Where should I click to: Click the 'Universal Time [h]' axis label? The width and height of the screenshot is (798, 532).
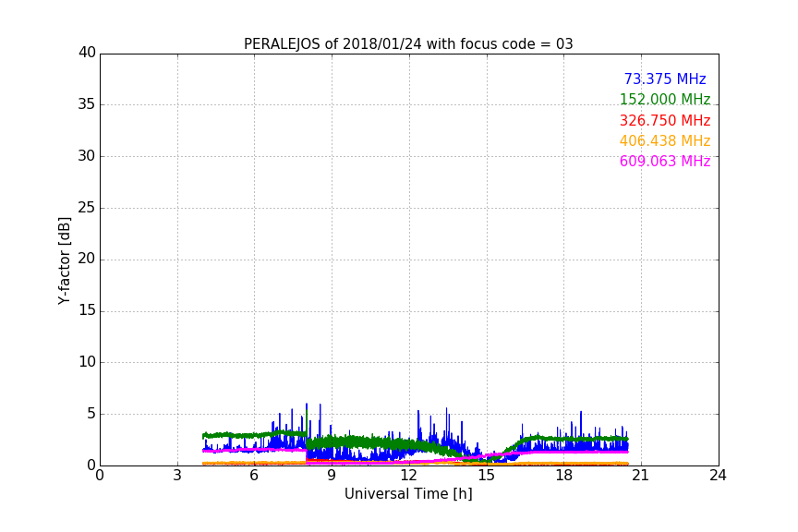[408, 494]
